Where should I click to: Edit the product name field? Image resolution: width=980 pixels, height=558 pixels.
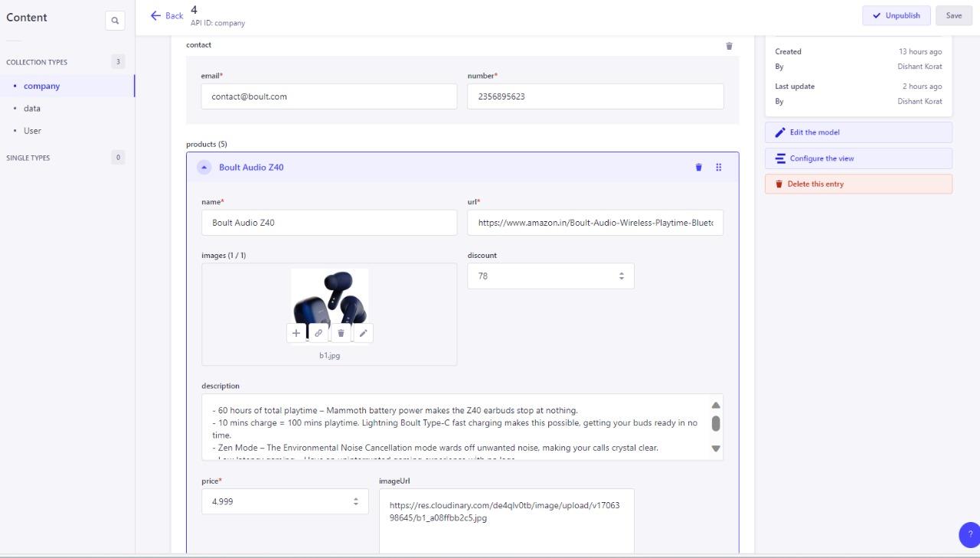pos(329,223)
